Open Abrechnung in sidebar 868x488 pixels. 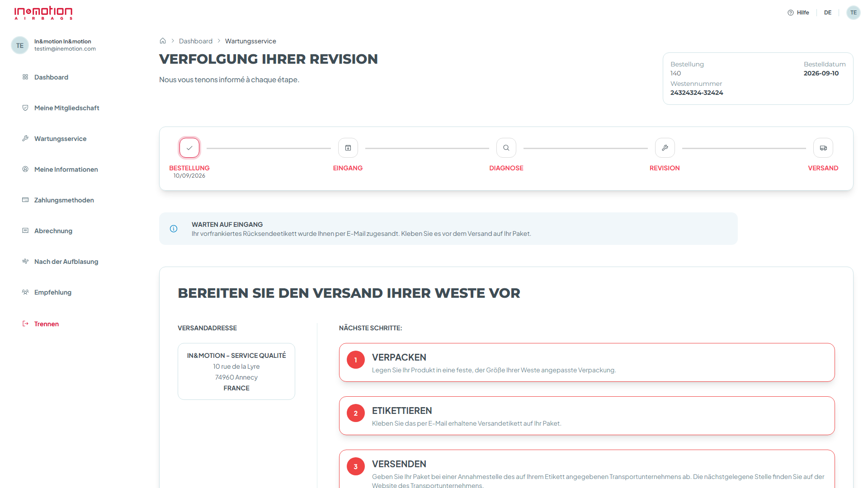(x=53, y=231)
